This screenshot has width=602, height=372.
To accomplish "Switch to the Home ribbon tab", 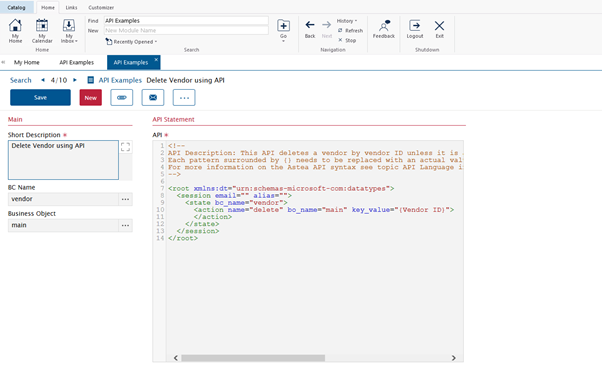I will pyautogui.click(x=48, y=7).
